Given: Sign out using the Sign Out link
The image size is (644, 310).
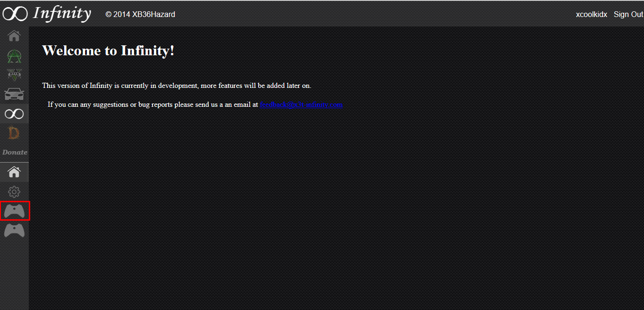Looking at the screenshot, I should coord(628,15).
